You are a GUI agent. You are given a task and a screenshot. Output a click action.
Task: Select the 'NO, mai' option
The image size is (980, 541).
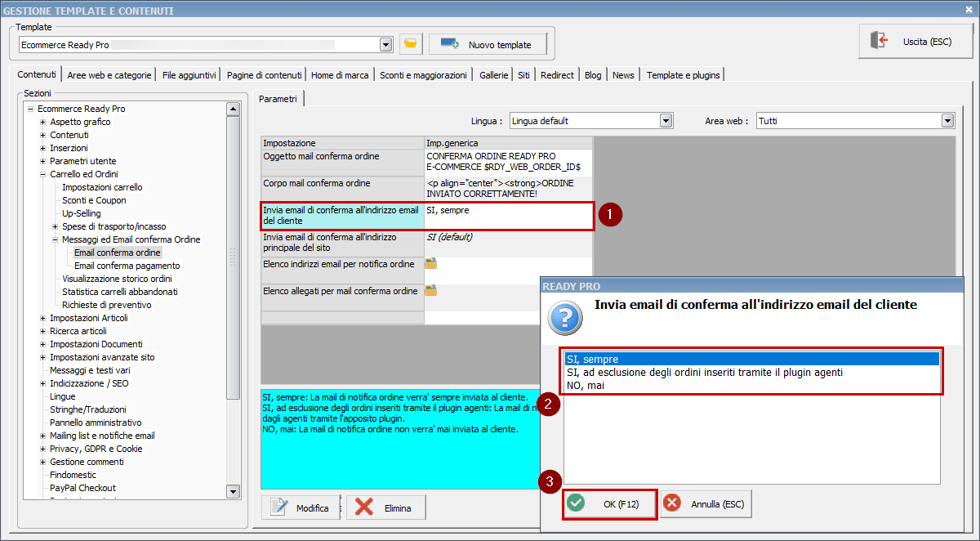(752, 385)
